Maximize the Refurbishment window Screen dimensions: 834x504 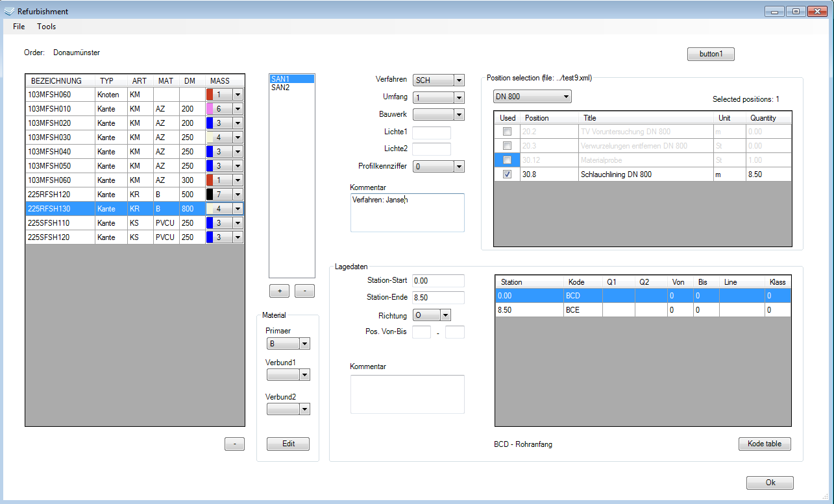pos(796,11)
